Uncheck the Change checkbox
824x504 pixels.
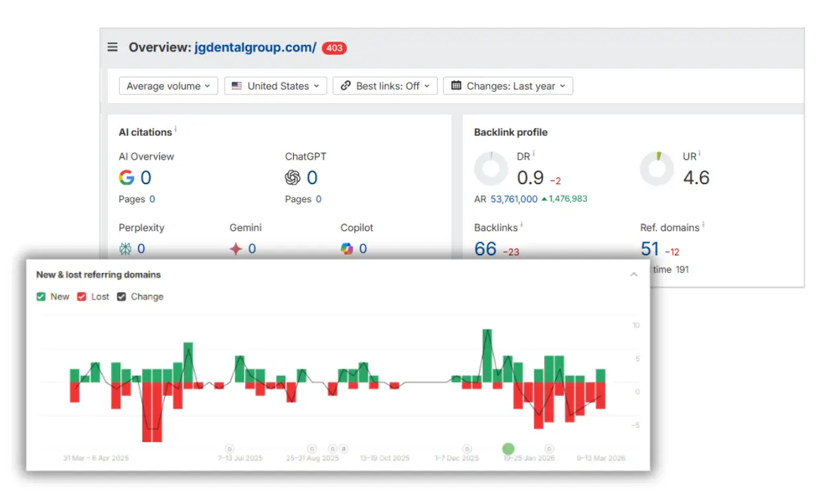pos(121,297)
